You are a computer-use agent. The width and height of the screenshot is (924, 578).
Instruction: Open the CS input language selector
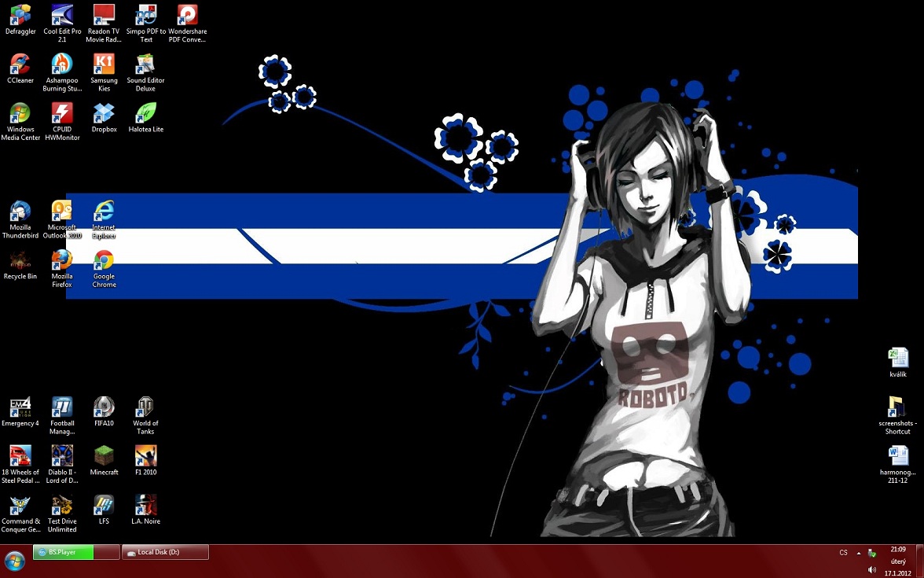click(843, 553)
